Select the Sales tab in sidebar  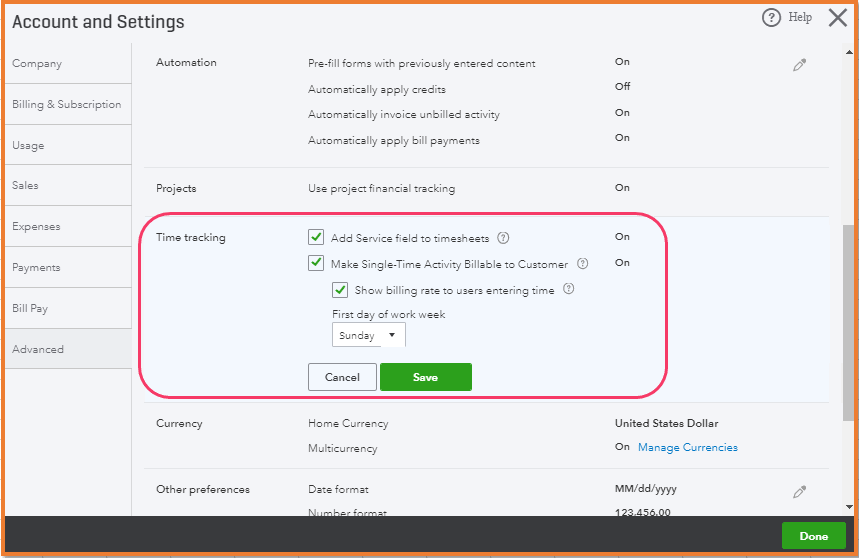tap(26, 186)
